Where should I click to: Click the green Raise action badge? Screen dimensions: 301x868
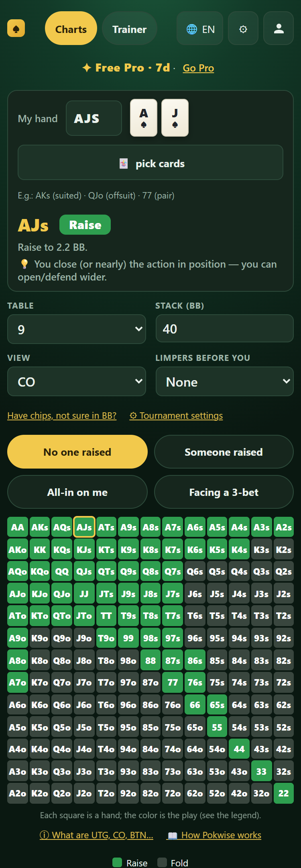point(85,225)
